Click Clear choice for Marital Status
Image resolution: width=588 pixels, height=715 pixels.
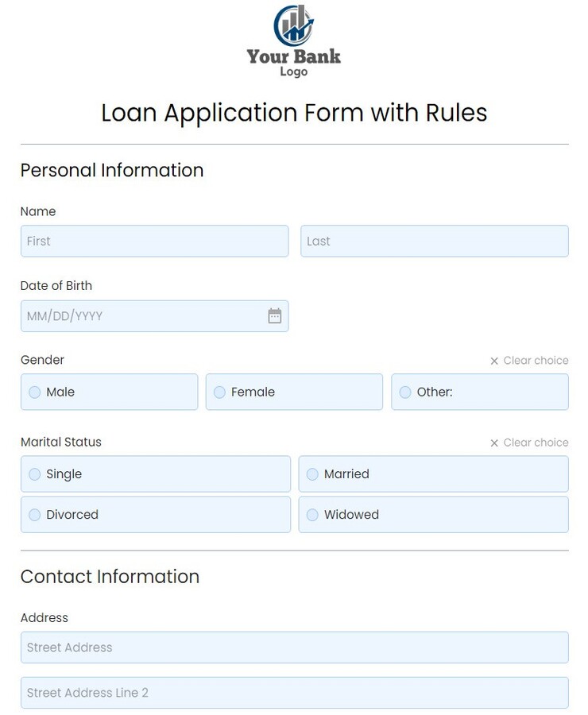534,443
